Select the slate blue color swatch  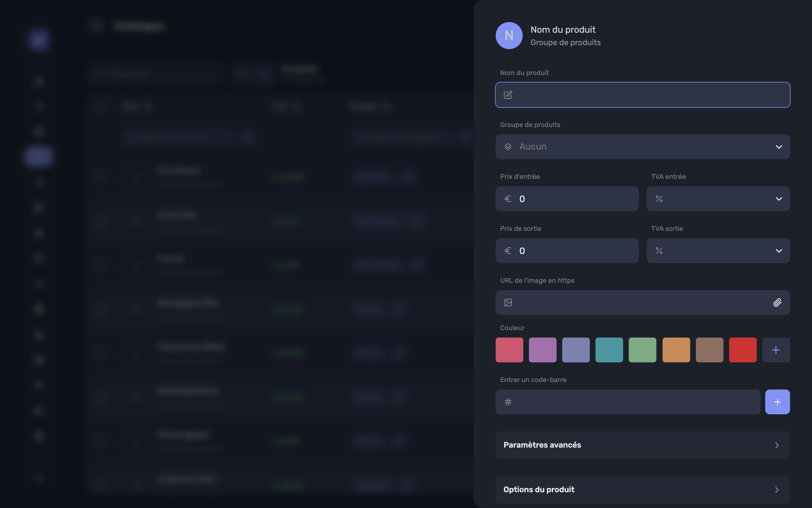[x=576, y=350]
